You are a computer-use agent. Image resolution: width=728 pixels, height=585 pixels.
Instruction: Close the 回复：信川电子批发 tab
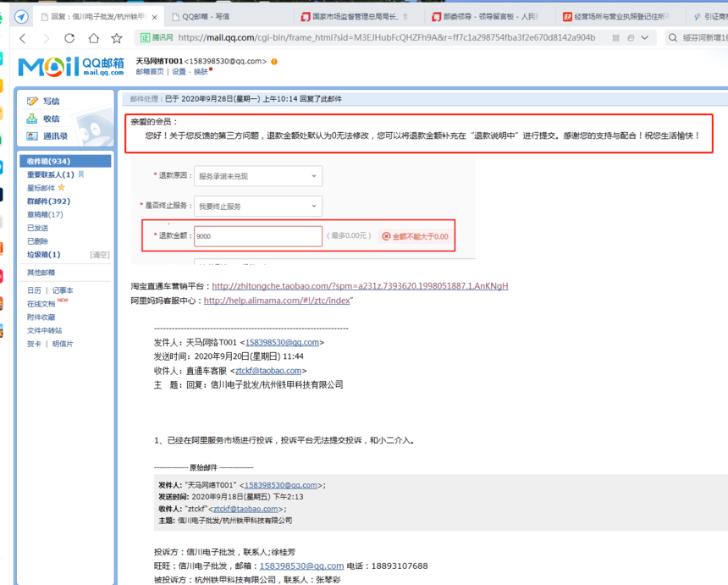[x=155, y=17]
